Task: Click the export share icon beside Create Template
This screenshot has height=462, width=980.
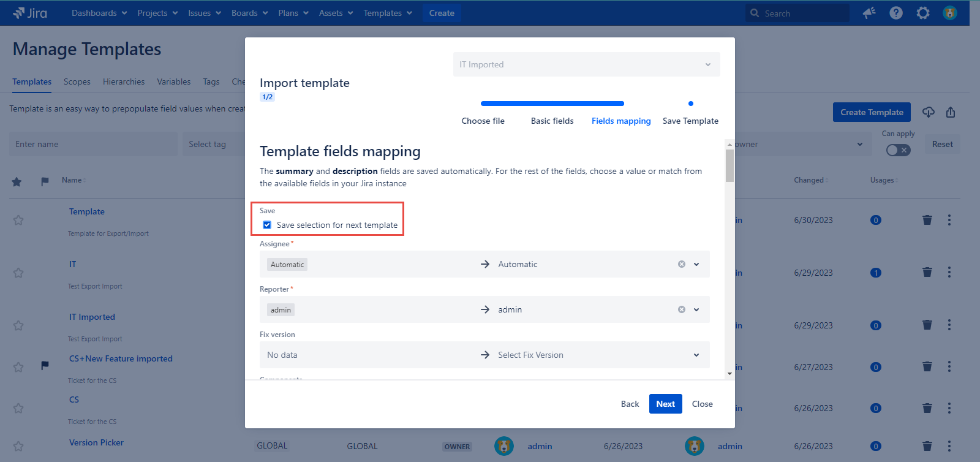Action: click(x=951, y=112)
